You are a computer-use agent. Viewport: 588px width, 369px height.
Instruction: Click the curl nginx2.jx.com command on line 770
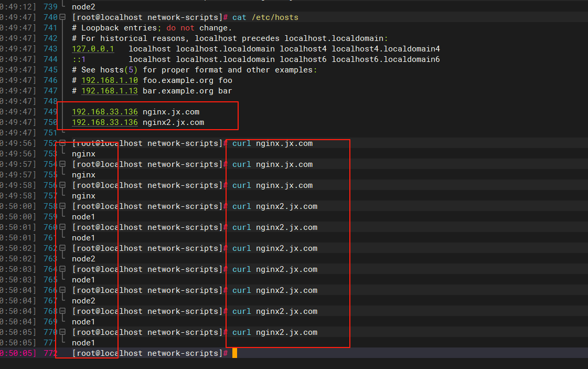[275, 333]
